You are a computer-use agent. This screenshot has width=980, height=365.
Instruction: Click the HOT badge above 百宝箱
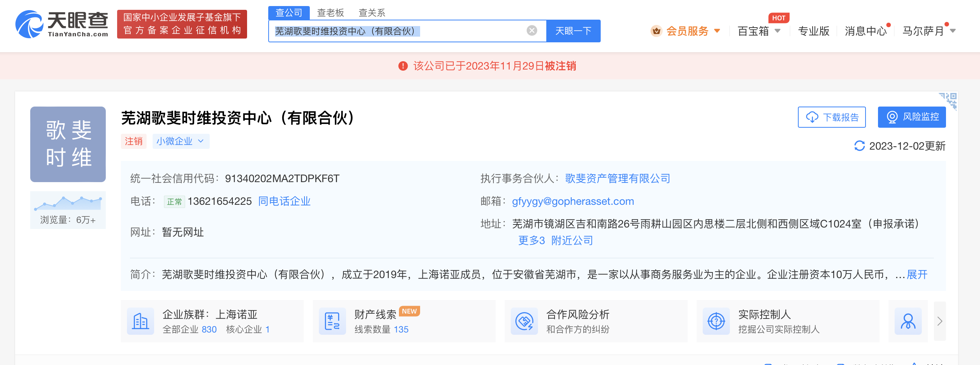(778, 18)
